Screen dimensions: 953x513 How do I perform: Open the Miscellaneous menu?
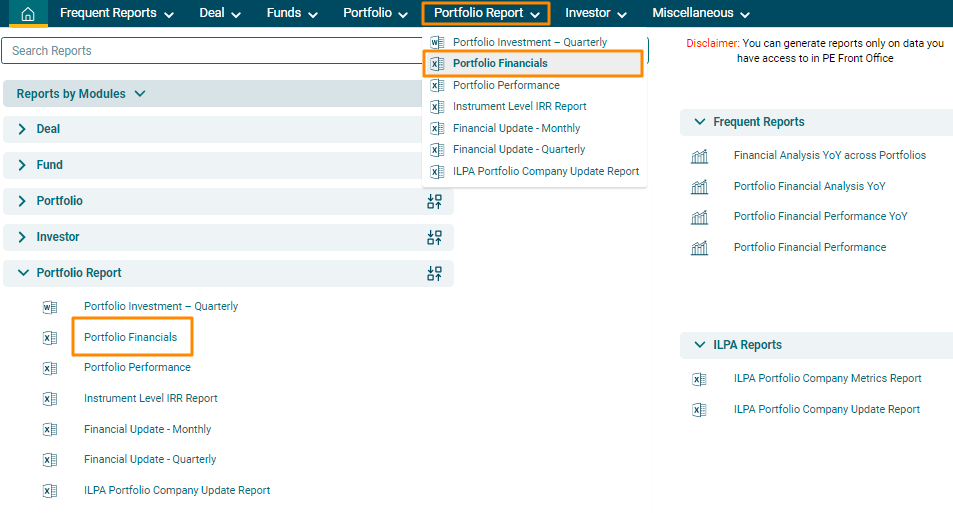click(x=700, y=14)
